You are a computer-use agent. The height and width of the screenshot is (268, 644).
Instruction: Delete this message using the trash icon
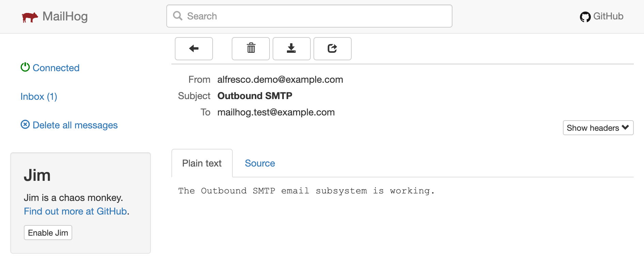[x=250, y=49]
